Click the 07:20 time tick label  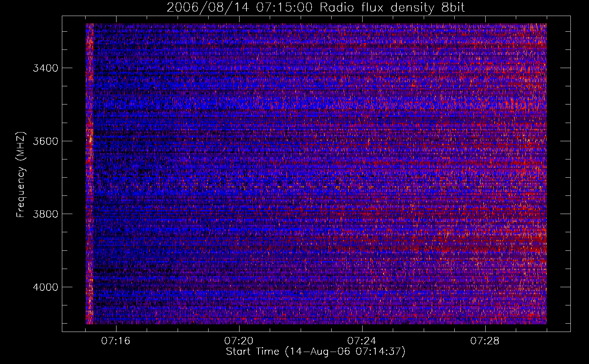[x=239, y=341]
